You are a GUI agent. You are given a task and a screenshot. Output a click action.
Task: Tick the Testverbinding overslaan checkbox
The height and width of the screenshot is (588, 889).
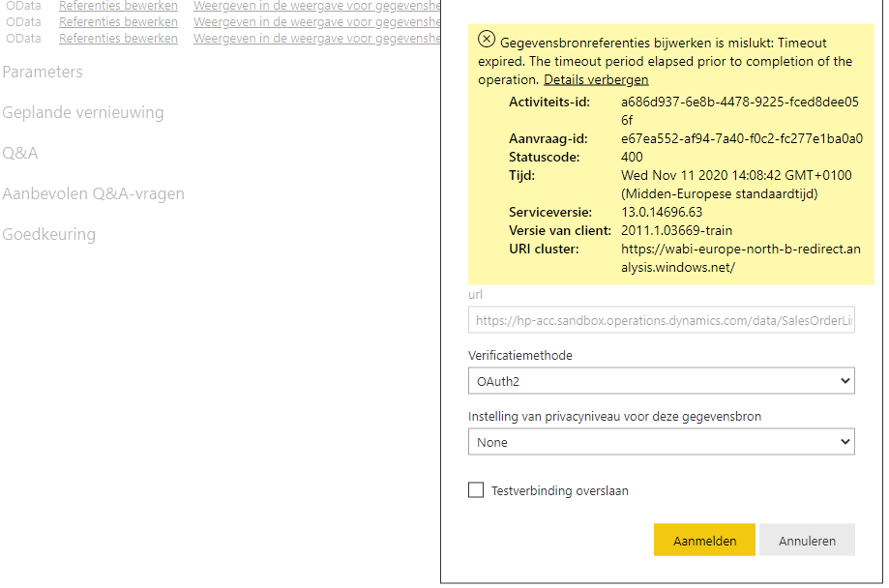[476, 490]
